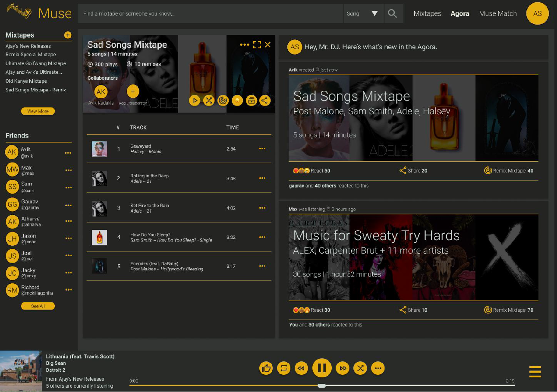Shuffle the Sad Songs Mixtape

pyautogui.click(x=209, y=100)
